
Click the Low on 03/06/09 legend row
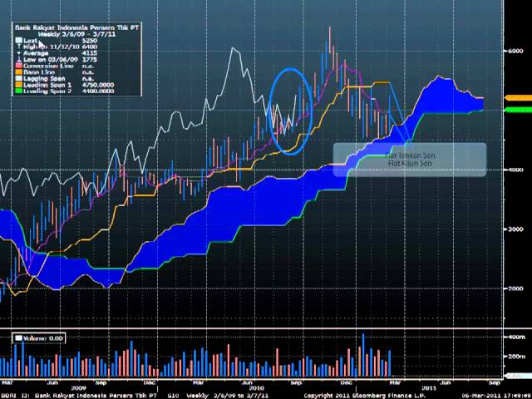pos(57,59)
